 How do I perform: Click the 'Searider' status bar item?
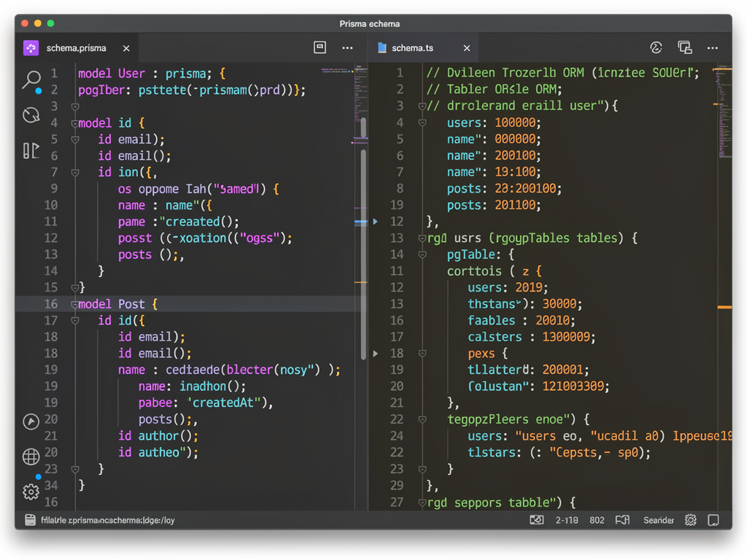pyautogui.click(x=659, y=520)
